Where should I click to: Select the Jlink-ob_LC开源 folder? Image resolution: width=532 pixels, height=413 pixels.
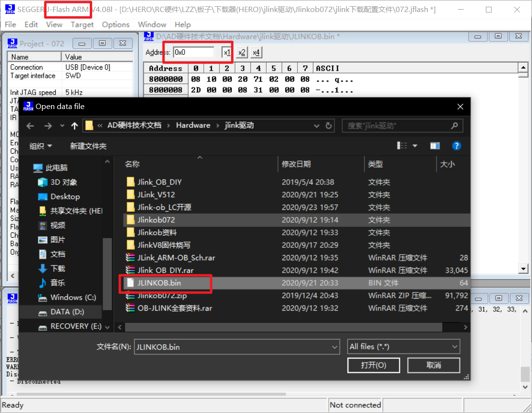tap(297, 207)
